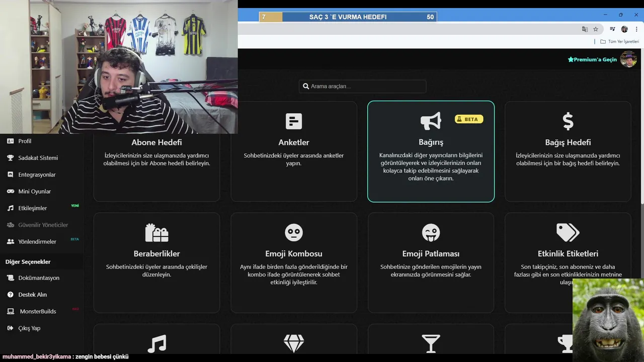Click the Anketler card title
Viewport: 644px width, 362px height.
(x=294, y=142)
